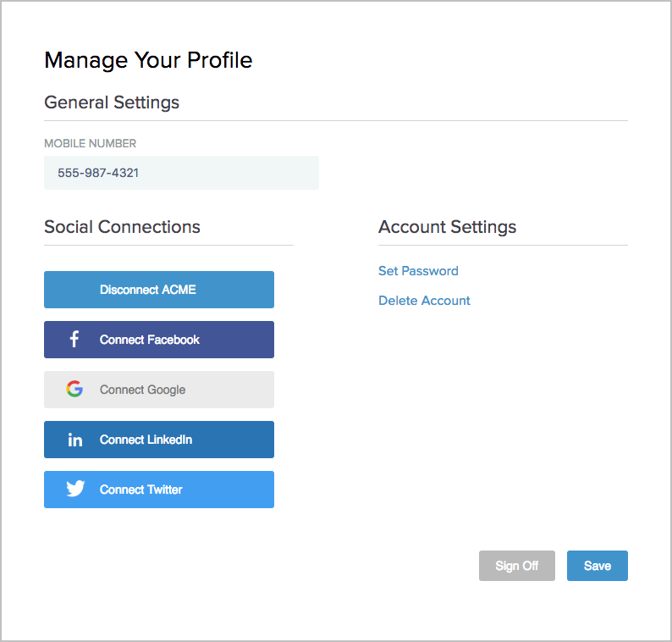The height and width of the screenshot is (642, 672).
Task: Tap the Connect Twitter button text
Action: tap(140, 490)
